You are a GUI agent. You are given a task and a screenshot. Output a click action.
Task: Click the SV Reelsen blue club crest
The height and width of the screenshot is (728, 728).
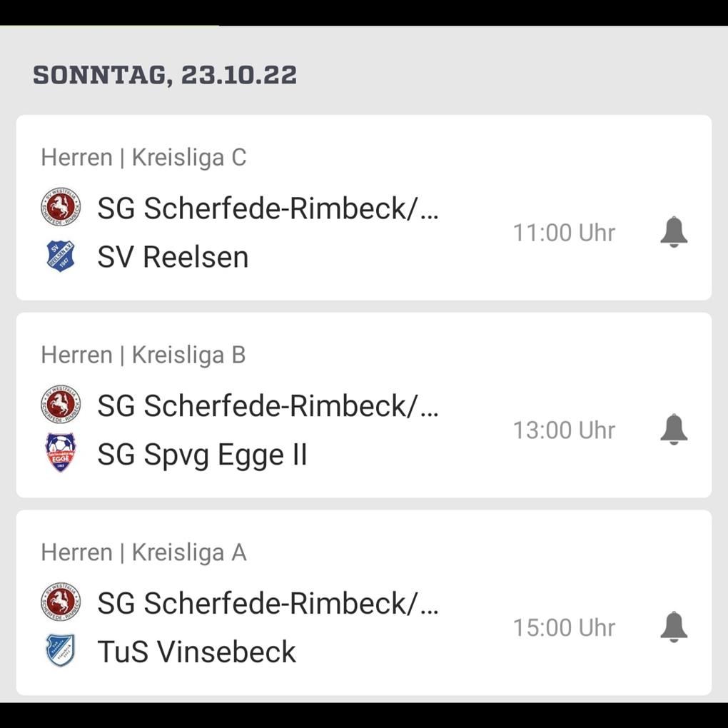[x=61, y=256]
